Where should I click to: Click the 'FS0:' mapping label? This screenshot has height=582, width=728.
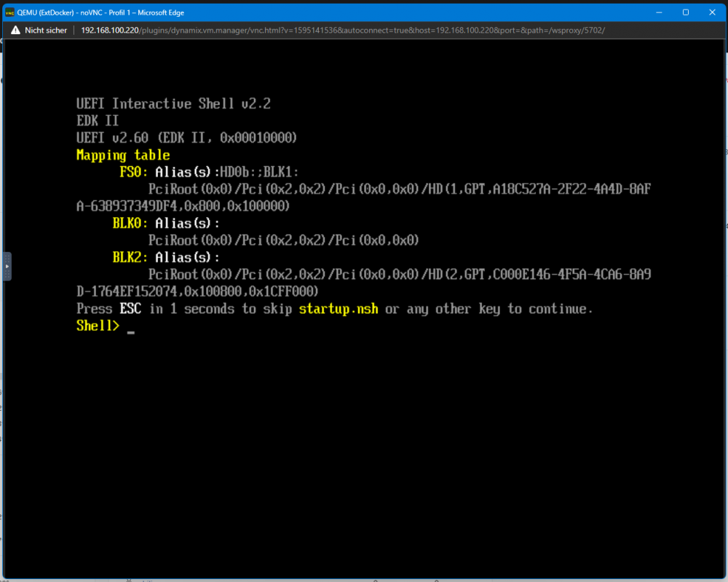[134, 173]
